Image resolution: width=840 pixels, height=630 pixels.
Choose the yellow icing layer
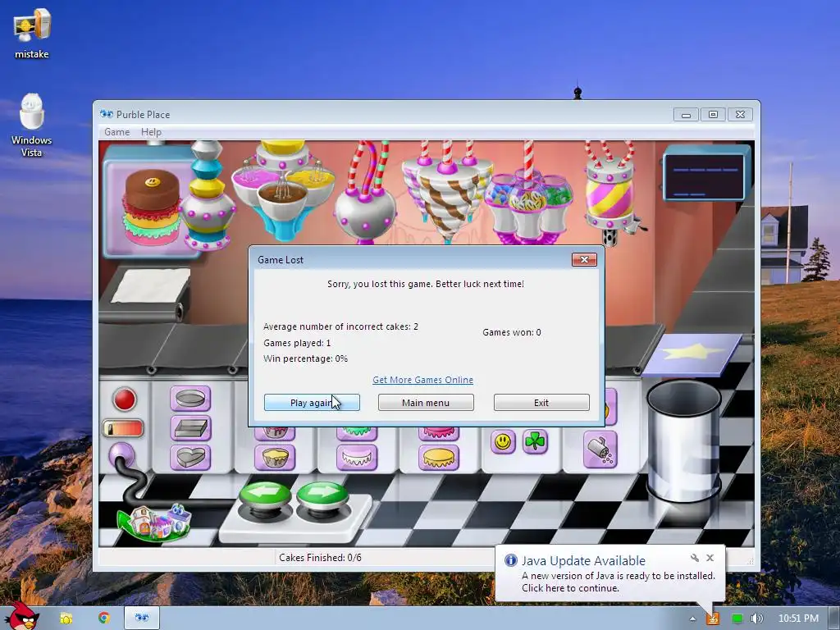click(439, 458)
